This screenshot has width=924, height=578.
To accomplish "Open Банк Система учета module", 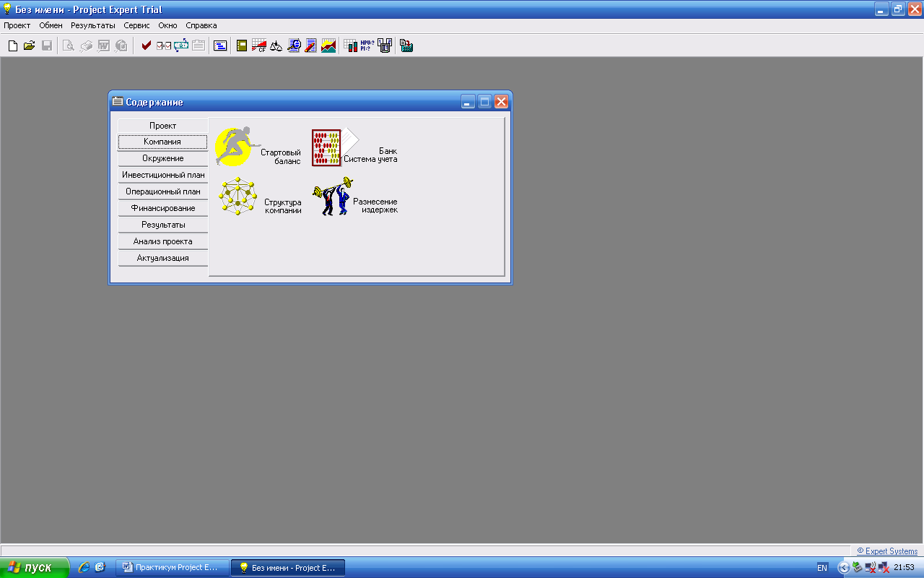I will 354,147.
